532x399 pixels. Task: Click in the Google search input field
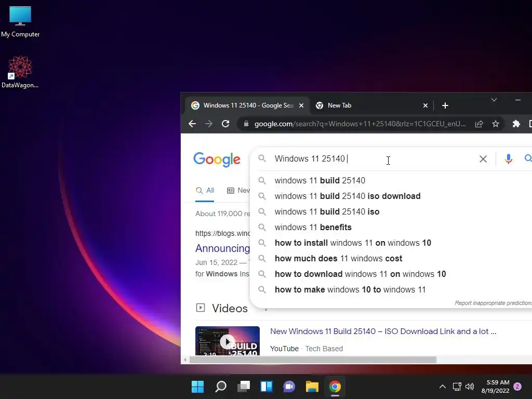point(373,159)
